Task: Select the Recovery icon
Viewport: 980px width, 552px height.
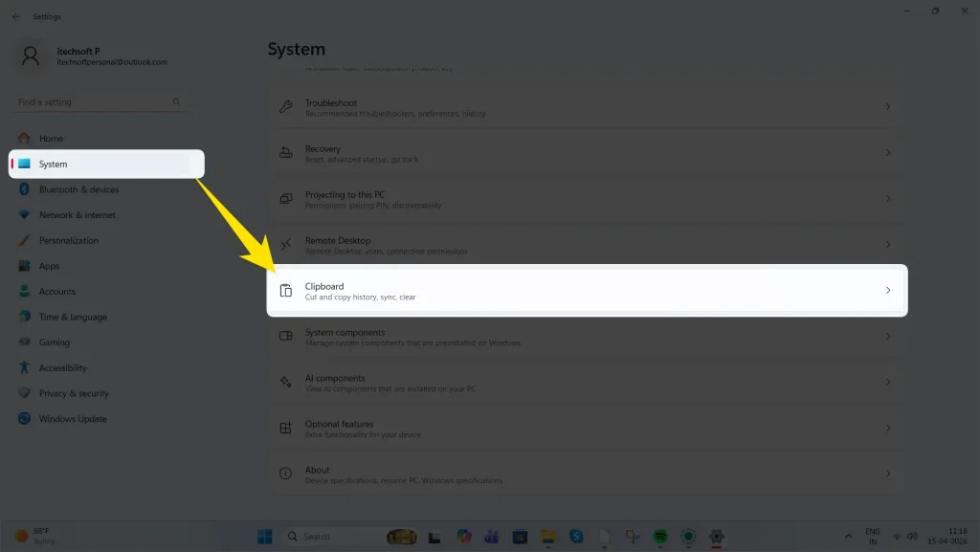Action: pyautogui.click(x=283, y=152)
